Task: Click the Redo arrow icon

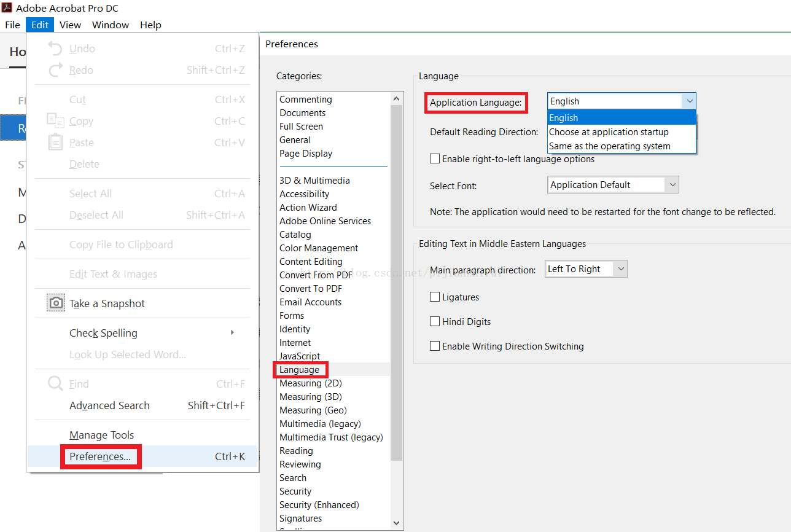Action: (55, 69)
